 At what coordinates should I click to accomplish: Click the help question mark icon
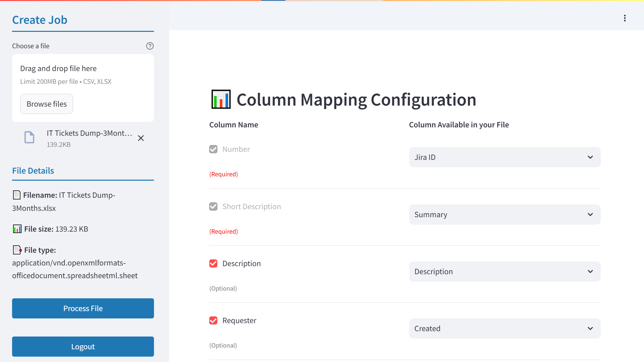pyautogui.click(x=150, y=46)
